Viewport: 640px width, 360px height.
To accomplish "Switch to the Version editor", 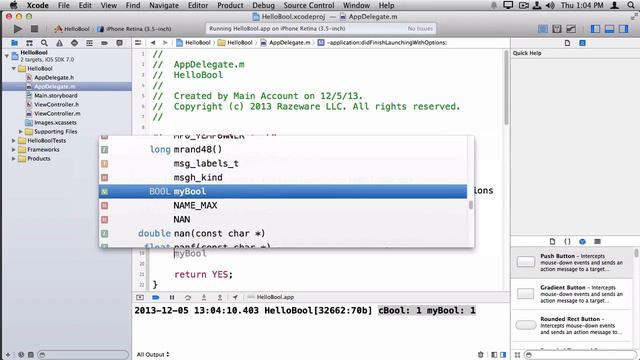I will (x=571, y=29).
